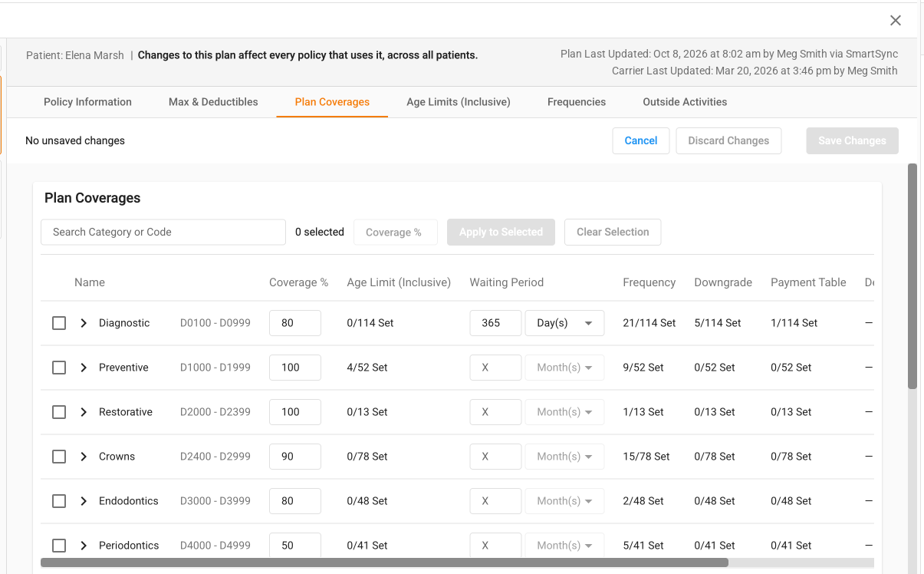Click Diagnostic downgrade 5/114 Set
The width and height of the screenshot is (924, 574).
tap(718, 323)
